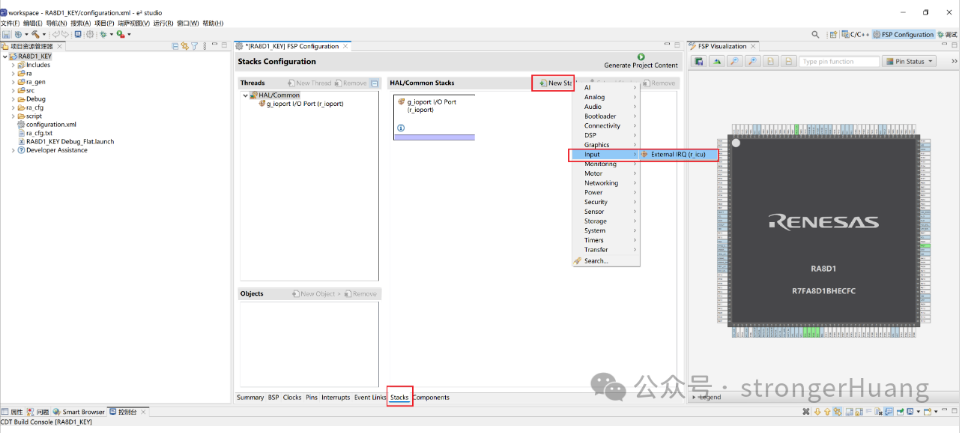Open the Event Links tab
The height and width of the screenshot is (433, 960).
click(x=370, y=397)
